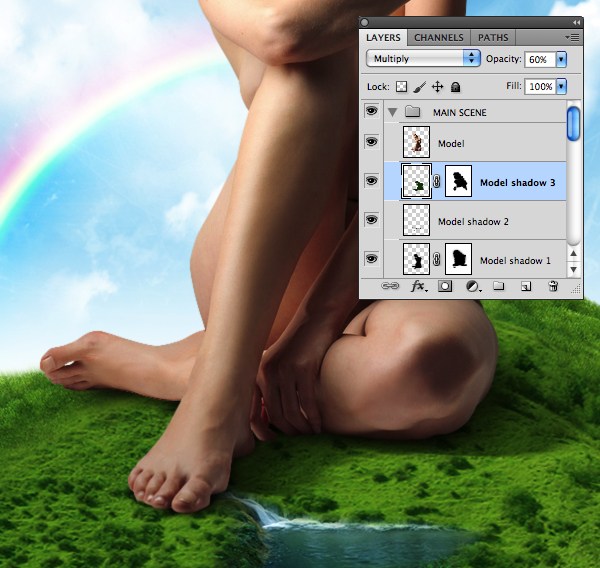Open the Fill slider arrow
600x568 pixels.
click(561, 87)
